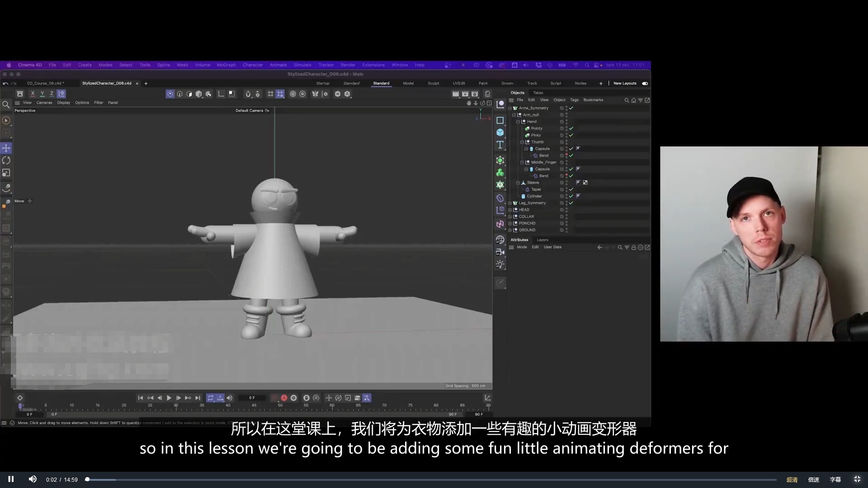Viewport: 868px width, 488px height.
Task: Toggle timeline sound speaker icon
Action: pyautogui.click(x=229, y=398)
